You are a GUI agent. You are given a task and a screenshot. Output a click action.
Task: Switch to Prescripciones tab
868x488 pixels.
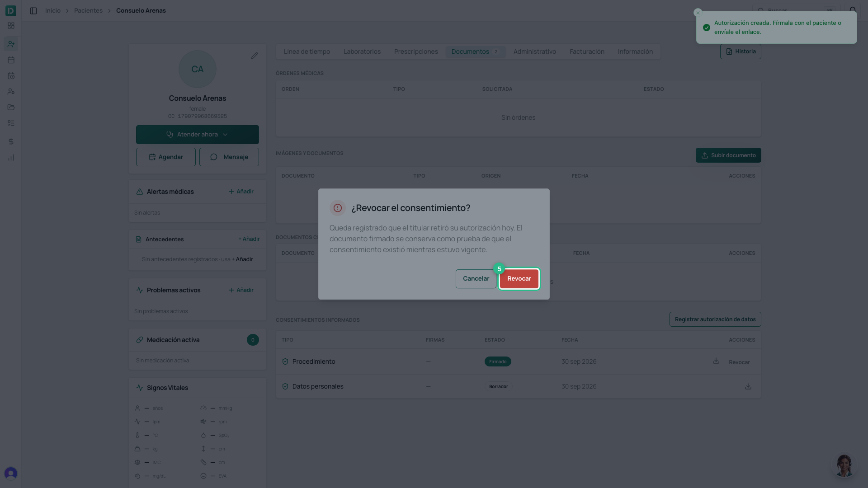[x=416, y=52]
